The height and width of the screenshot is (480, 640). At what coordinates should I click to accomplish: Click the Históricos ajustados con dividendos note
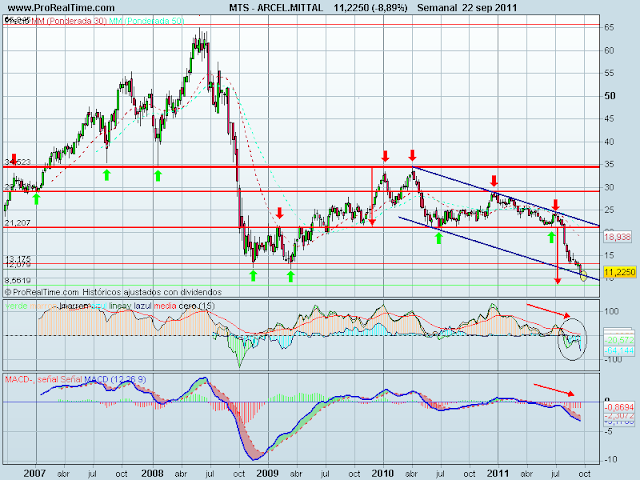152,292
